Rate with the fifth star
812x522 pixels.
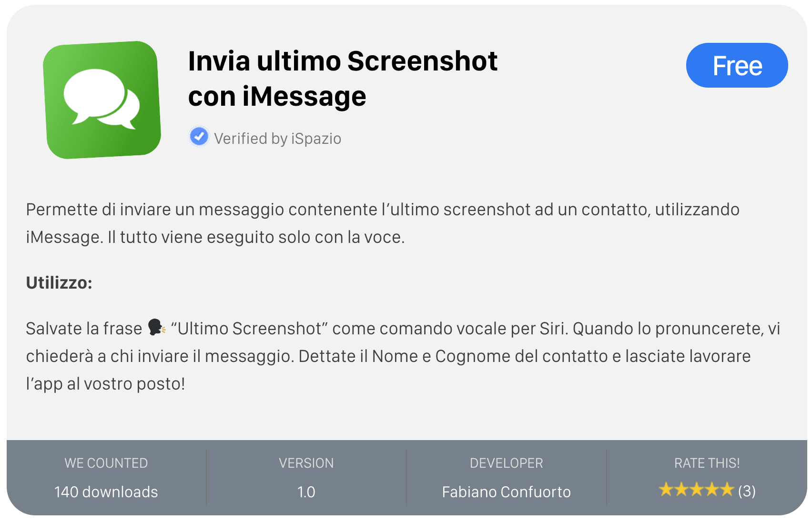point(727,489)
